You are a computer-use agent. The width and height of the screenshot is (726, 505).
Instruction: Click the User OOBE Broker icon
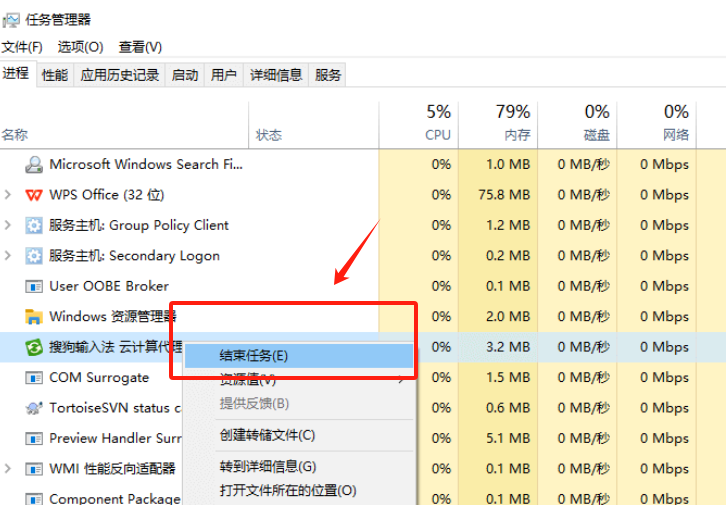[34, 287]
